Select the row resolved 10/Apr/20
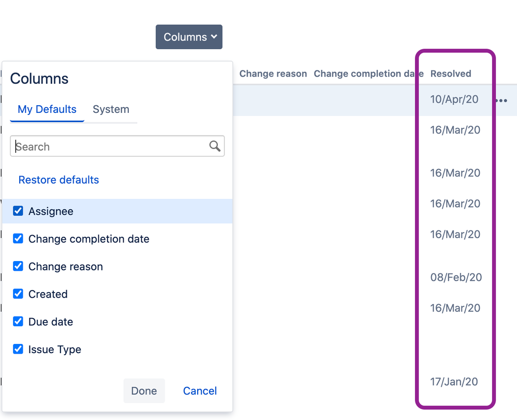The width and height of the screenshot is (517, 420). [x=454, y=99]
